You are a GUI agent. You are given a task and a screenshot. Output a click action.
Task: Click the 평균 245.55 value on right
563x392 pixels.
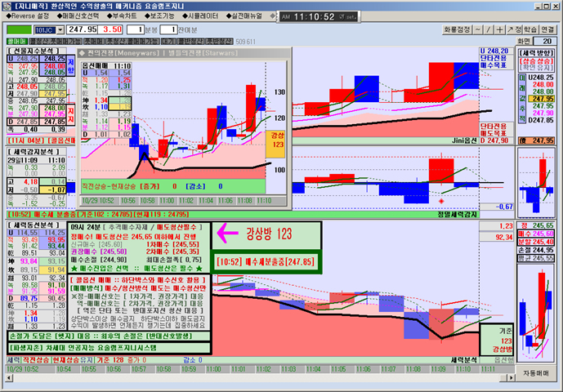tap(536, 258)
